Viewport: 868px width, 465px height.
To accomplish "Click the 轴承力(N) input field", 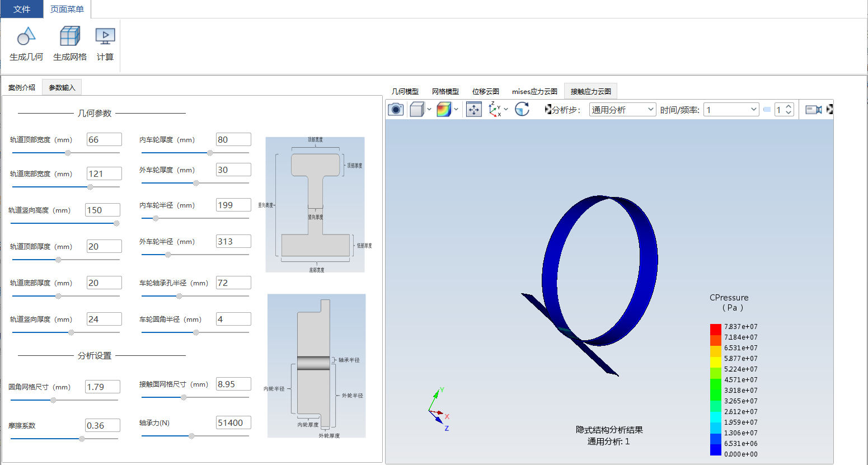I will [233, 422].
